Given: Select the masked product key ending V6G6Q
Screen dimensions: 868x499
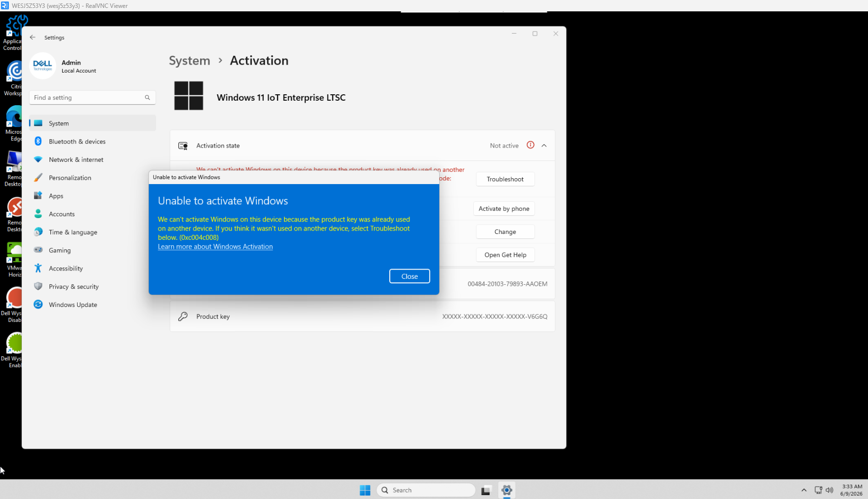Looking at the screenshot, I should point(495,316).
